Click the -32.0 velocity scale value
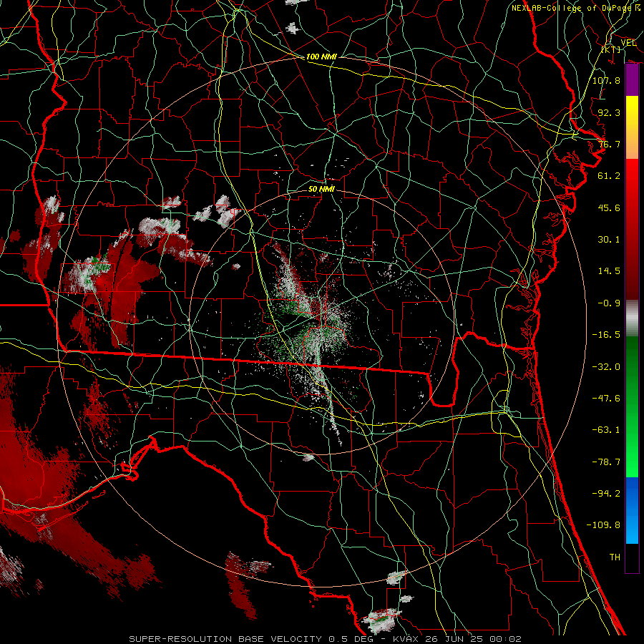This screenshot has height=644, width=644. click(606, 367)
